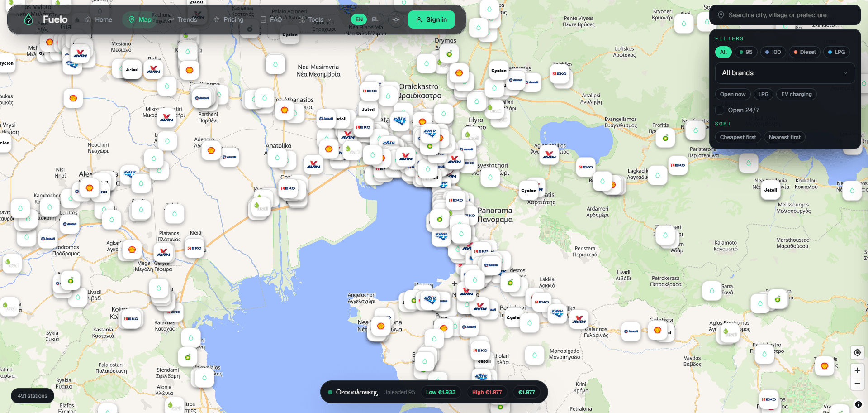This screenshot has height=413, width=868.
Task: Open the EKO marker near Lakkia
Action: [x=542, y=302]
